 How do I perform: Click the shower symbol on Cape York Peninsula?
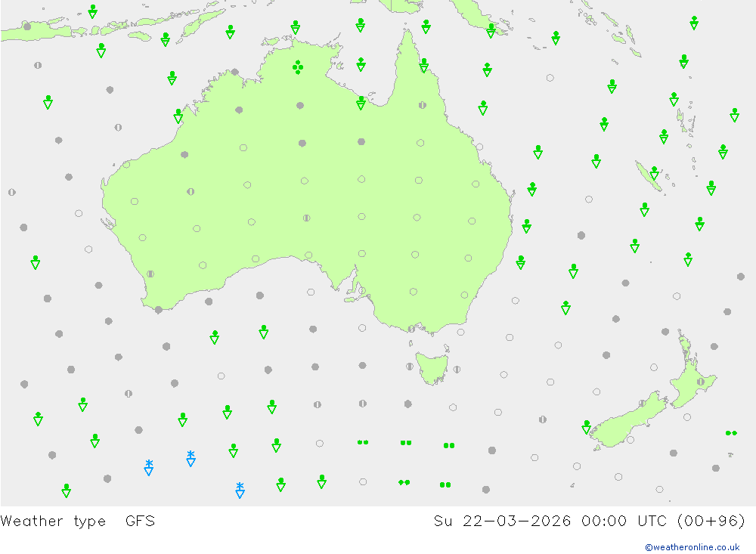[424, 66]
